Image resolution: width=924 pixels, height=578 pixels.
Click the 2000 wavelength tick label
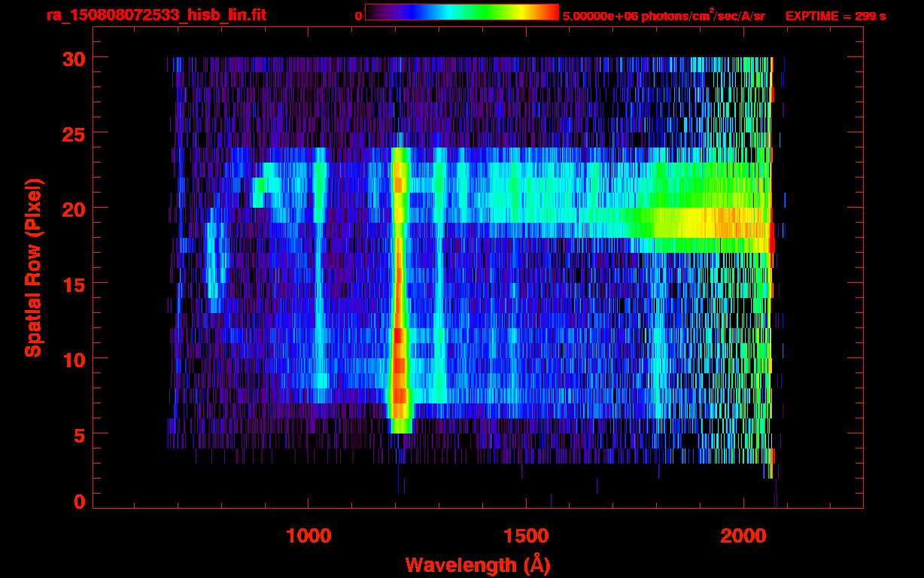[743, 536]
